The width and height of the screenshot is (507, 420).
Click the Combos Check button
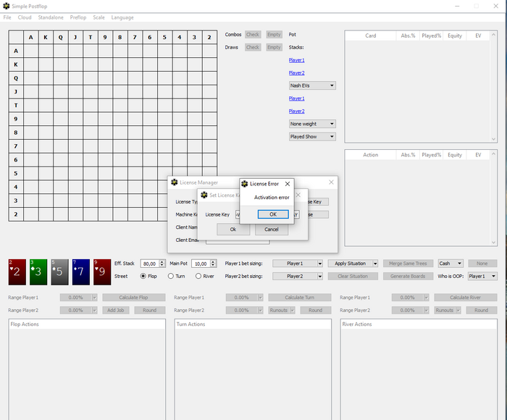click(x=253, y=34)
